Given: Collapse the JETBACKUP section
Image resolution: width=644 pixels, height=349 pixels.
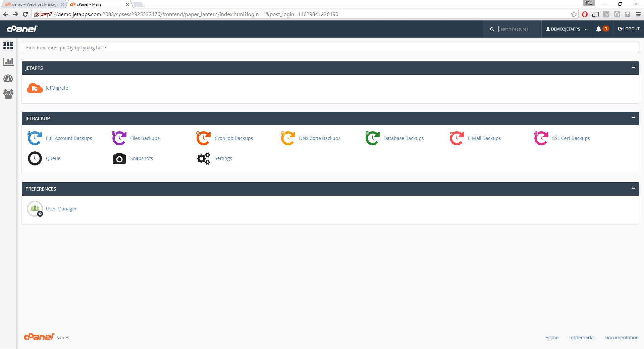Looking at the screenshot, I should pos(633,118).
